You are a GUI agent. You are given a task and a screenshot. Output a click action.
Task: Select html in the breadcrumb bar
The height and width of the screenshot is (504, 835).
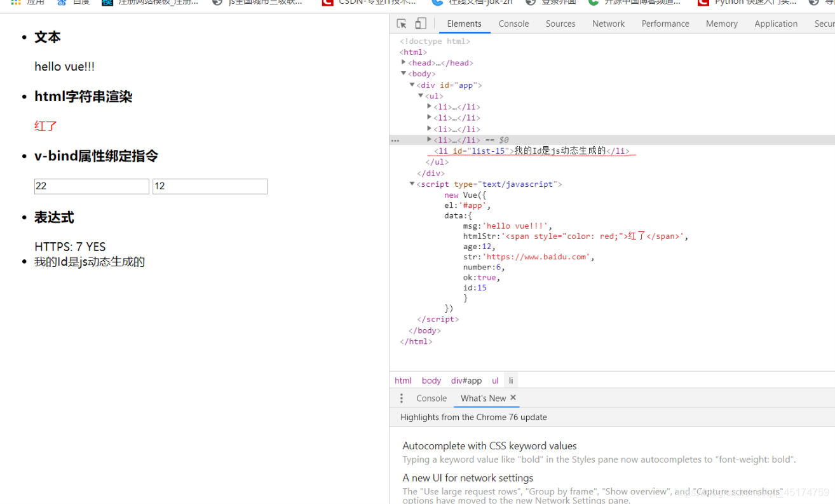click(403, 380)
